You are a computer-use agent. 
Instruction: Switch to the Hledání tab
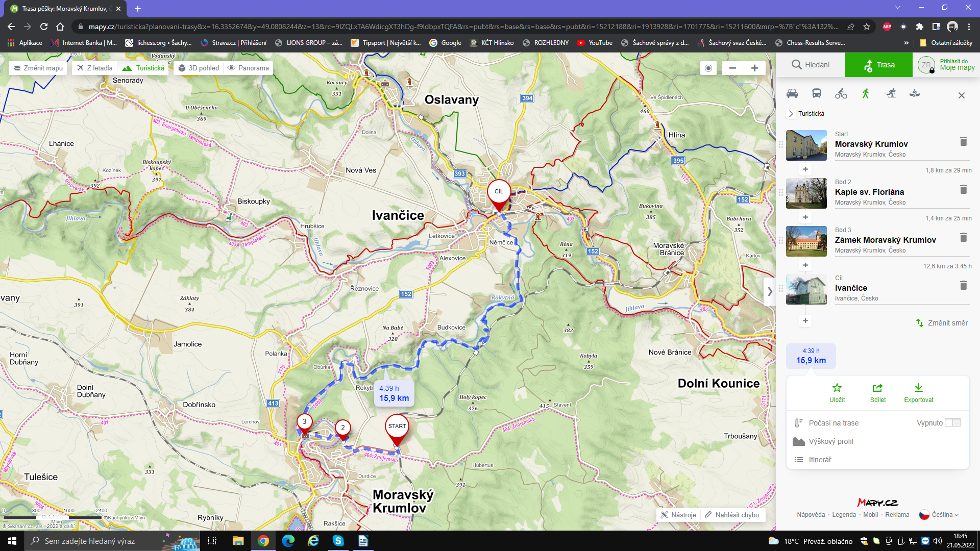point(811,65)
